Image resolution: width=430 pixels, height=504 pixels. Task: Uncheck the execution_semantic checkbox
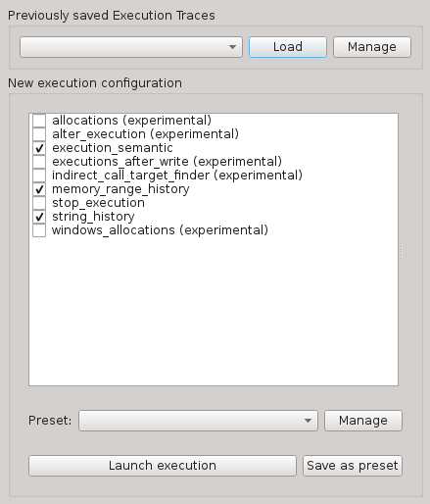pyautogui.click(x=39, y=148)
